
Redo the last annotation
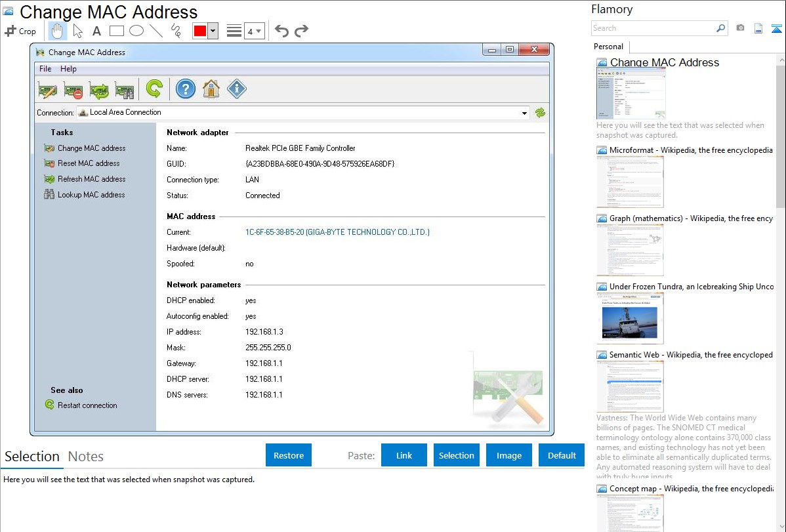tap(301, 31)
